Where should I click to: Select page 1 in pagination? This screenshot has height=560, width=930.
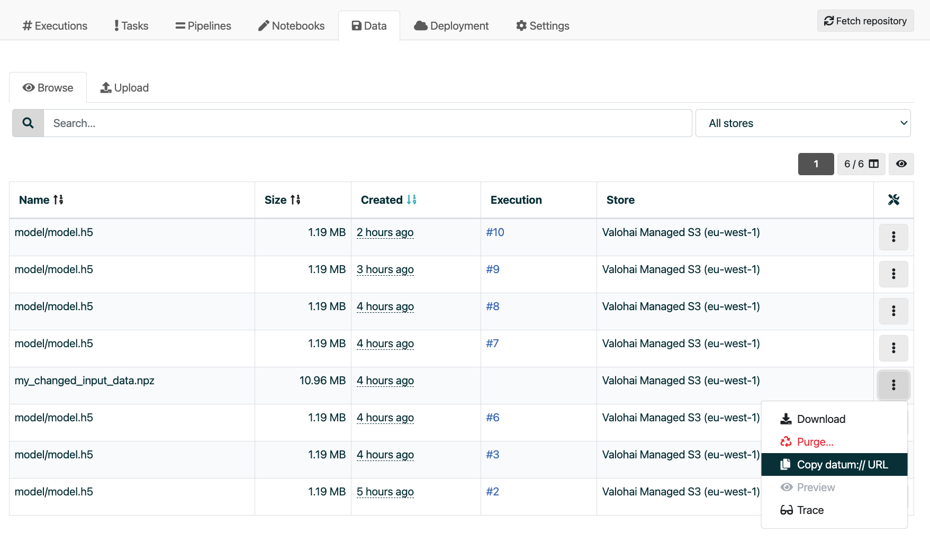click(x=816, y=164)
